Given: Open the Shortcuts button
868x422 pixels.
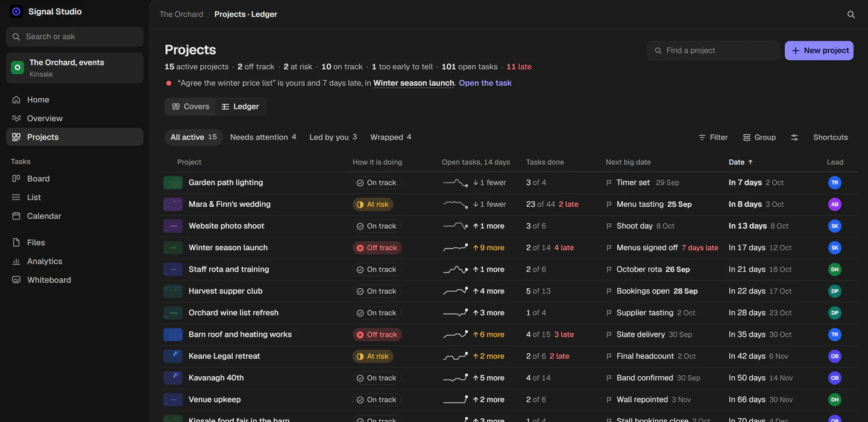Looking at the screenshot, I should tap(831, 137).
